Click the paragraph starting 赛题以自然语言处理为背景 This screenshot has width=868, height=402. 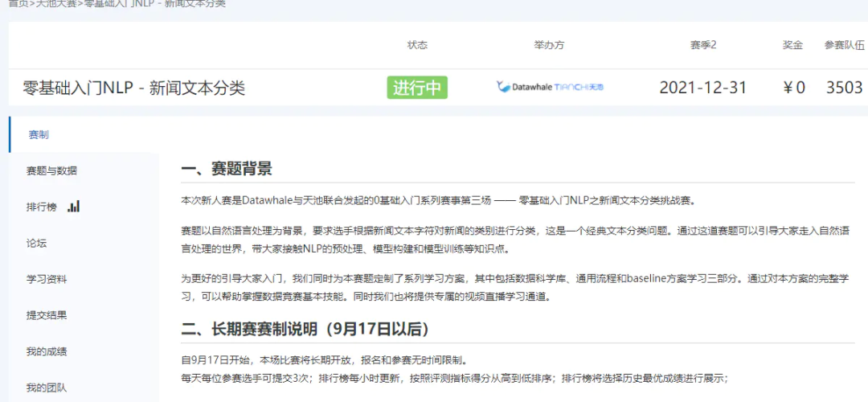pos(515,240)
